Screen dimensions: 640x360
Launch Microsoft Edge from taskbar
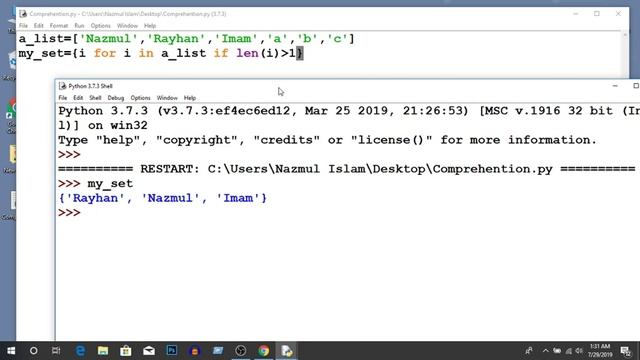tap(80, 351)
